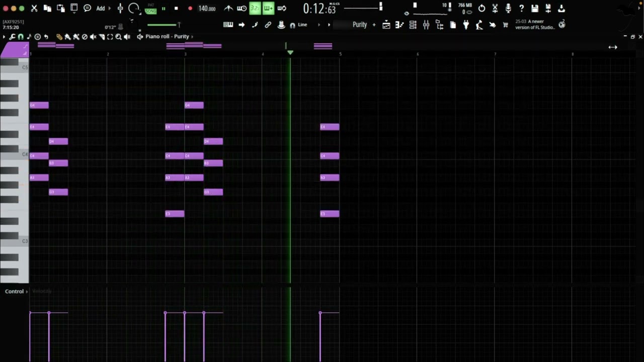Screen dimensions: 644x362
Task: Open the Add menu
Action: [x=101, y=9]
